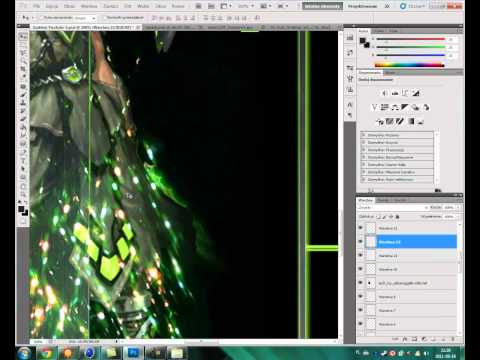Select the Eraser tool
The height and width of the screenshot is (360, 480).
(x=23, y=119)
